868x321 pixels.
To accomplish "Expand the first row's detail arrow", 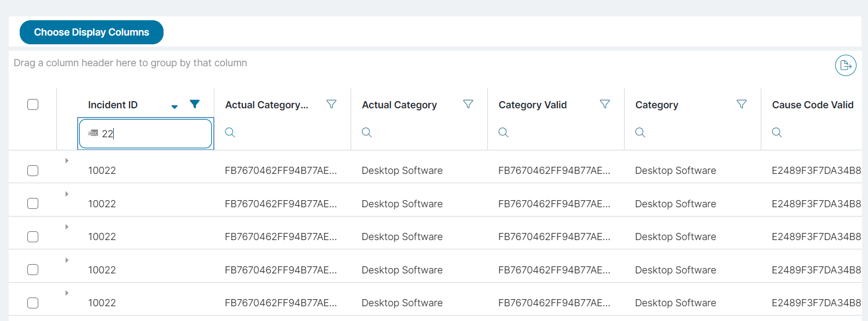I will (x=67, y=161).
